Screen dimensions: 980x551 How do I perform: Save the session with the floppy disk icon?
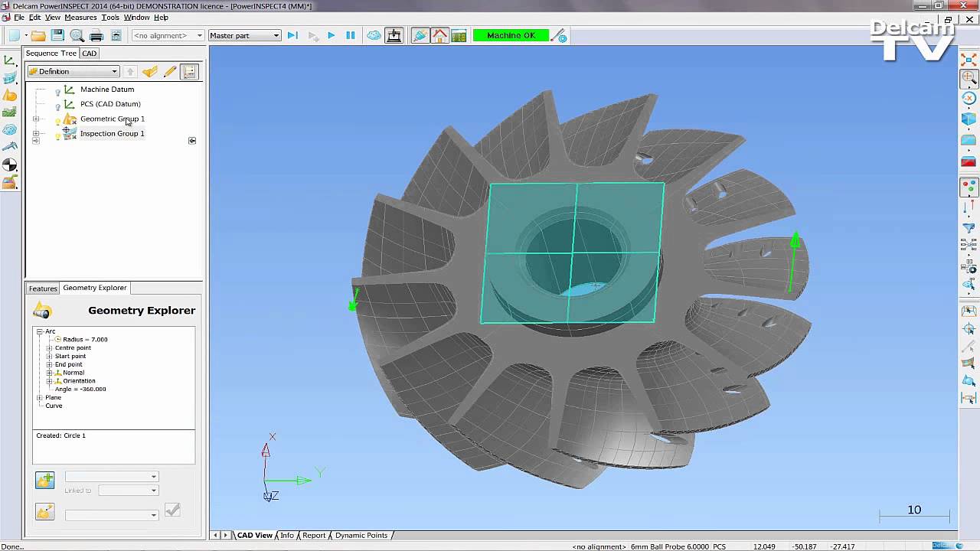[x=57, y=35]
